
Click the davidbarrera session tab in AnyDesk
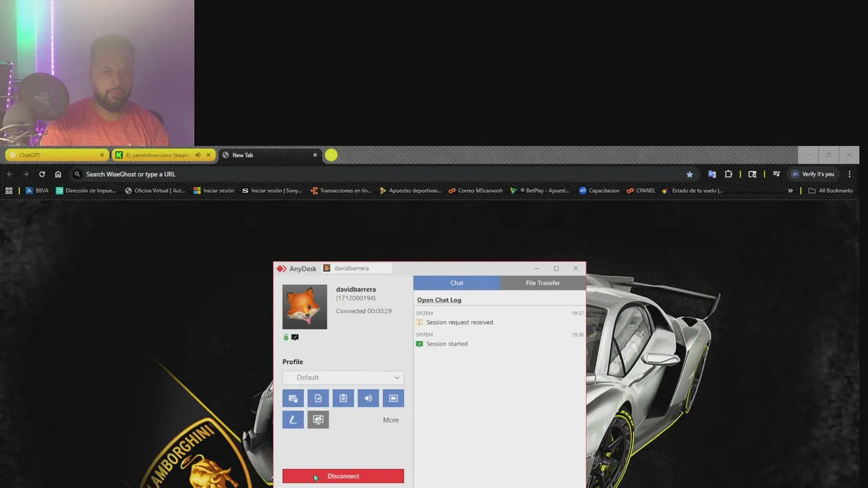click(356, 268)
